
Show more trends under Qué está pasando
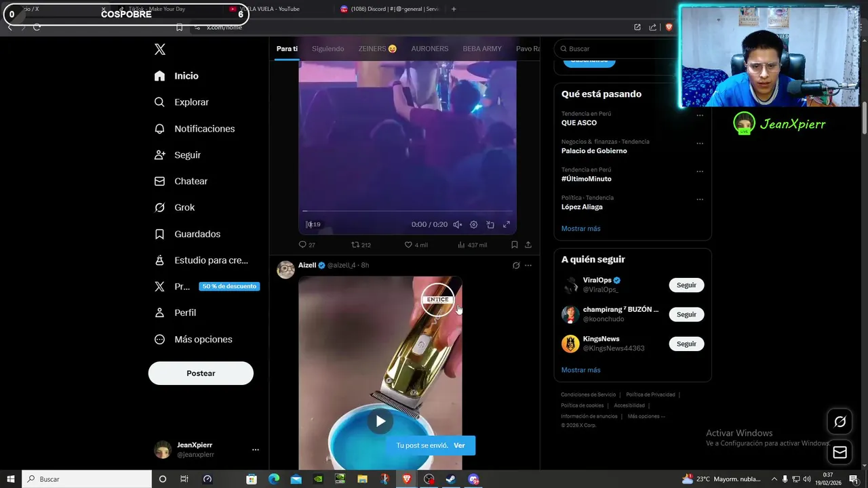coord(581,228)
